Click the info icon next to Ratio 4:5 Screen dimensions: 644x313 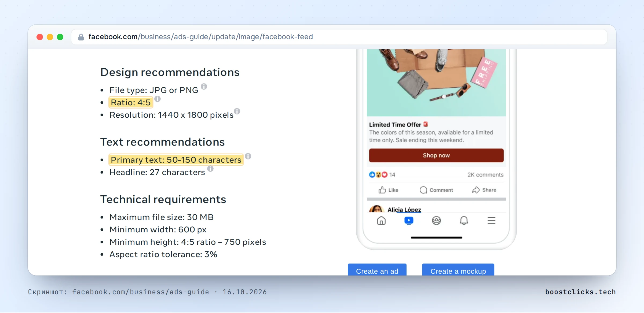click(158, 99)
